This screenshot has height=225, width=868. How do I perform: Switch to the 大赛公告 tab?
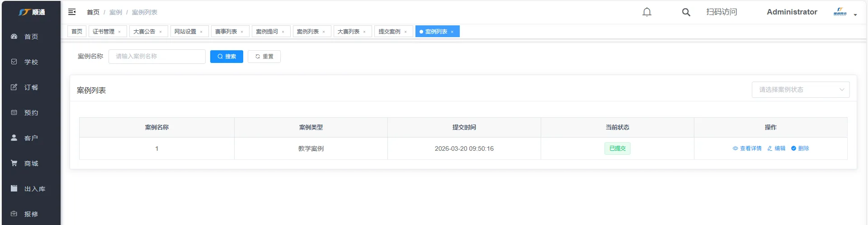click(x=144, y=32)
